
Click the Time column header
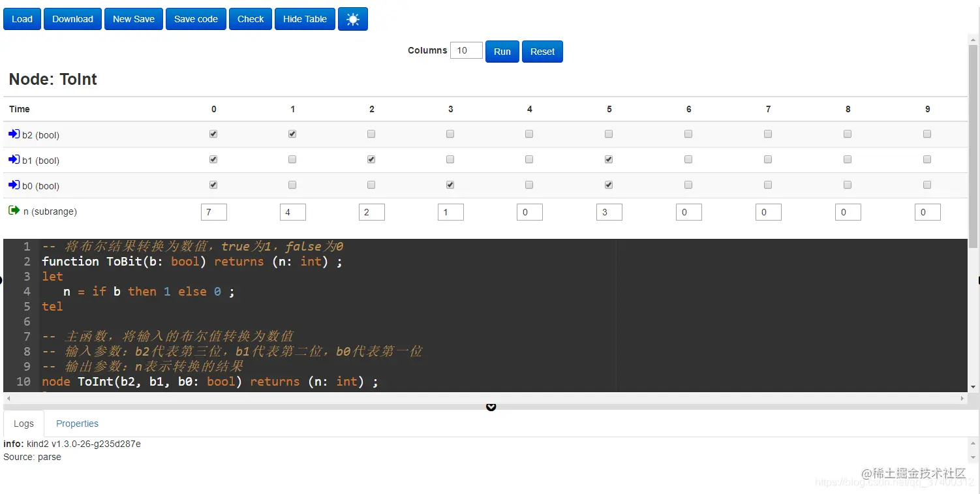(20, 109)
